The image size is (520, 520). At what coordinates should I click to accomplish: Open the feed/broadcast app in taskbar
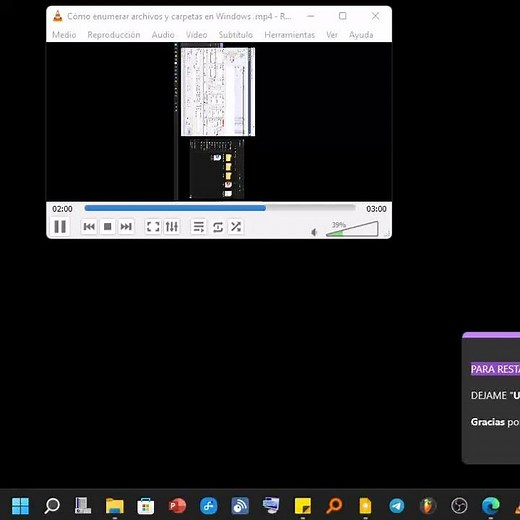point(240,506)
